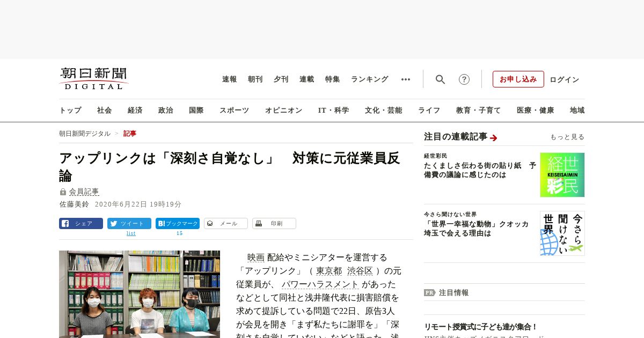Bookmark with Hatena ブックマーク button

coord(178,224)
